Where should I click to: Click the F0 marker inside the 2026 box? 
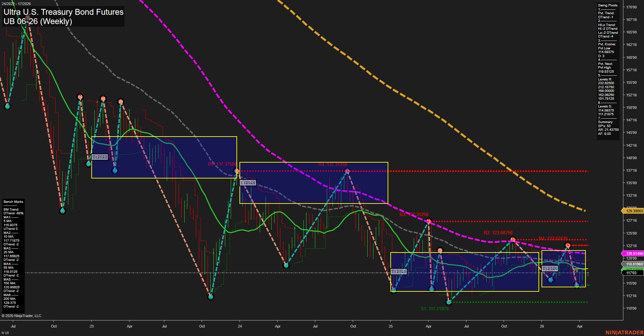[x=576, y=271]
